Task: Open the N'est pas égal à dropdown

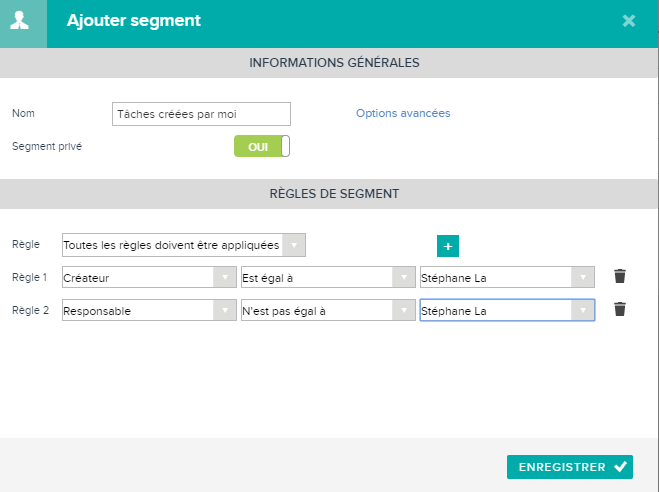Action: tap(328, 310)
